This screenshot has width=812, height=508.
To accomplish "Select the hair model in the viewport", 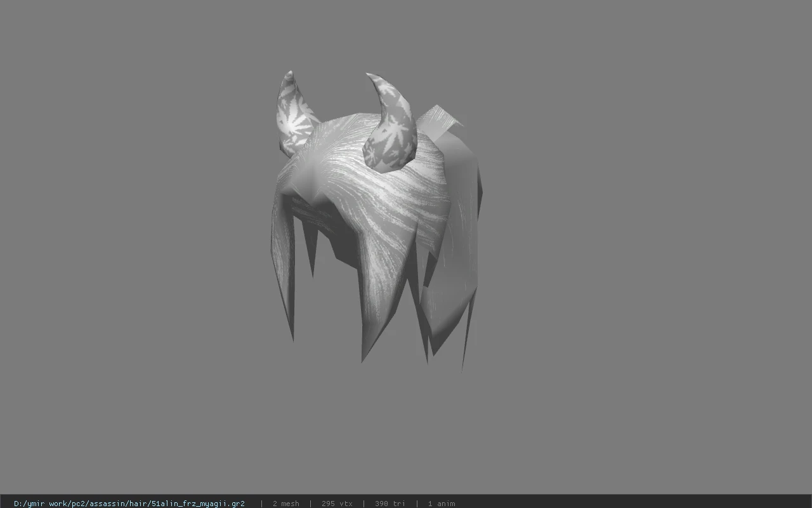I will 376,220.
